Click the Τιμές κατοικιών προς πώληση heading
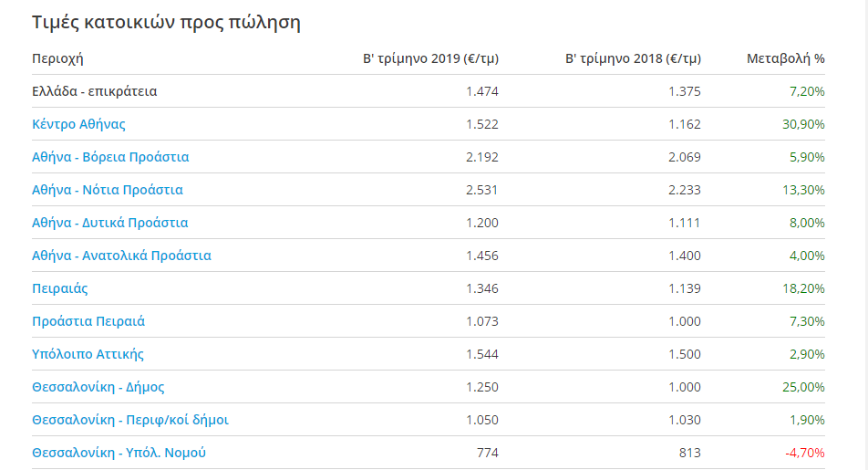This screenshot has width=868, height=470. coord(166,23)
